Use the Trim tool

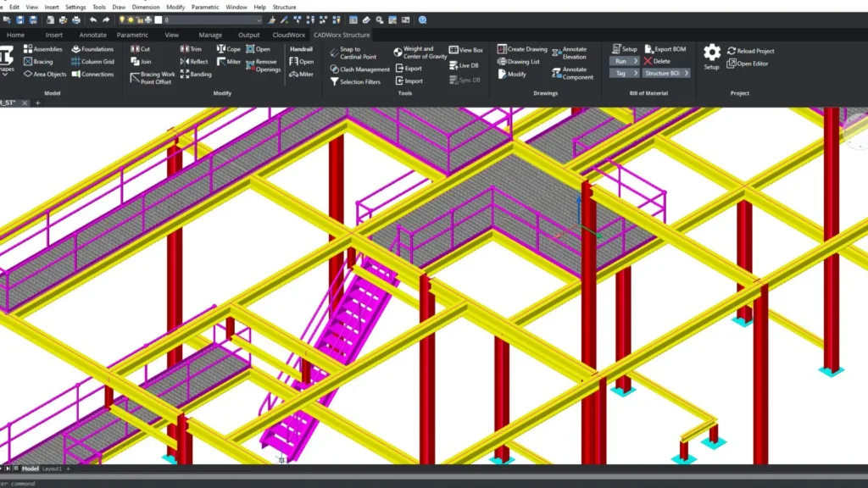point(191,49)
